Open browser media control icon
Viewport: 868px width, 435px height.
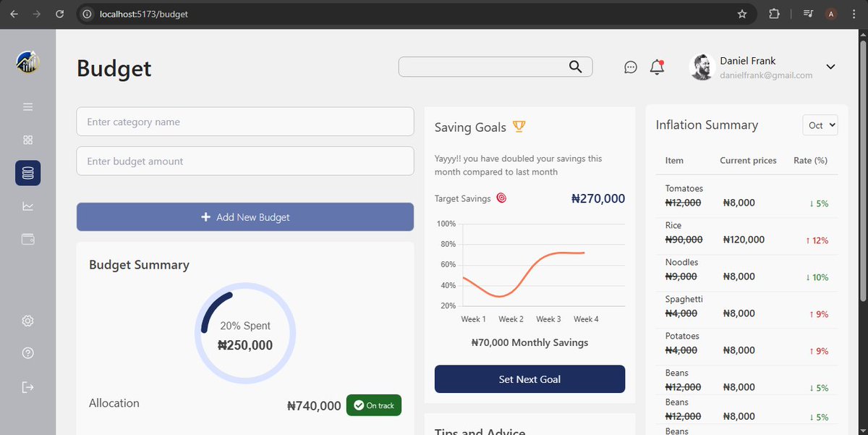pos(809,14)
